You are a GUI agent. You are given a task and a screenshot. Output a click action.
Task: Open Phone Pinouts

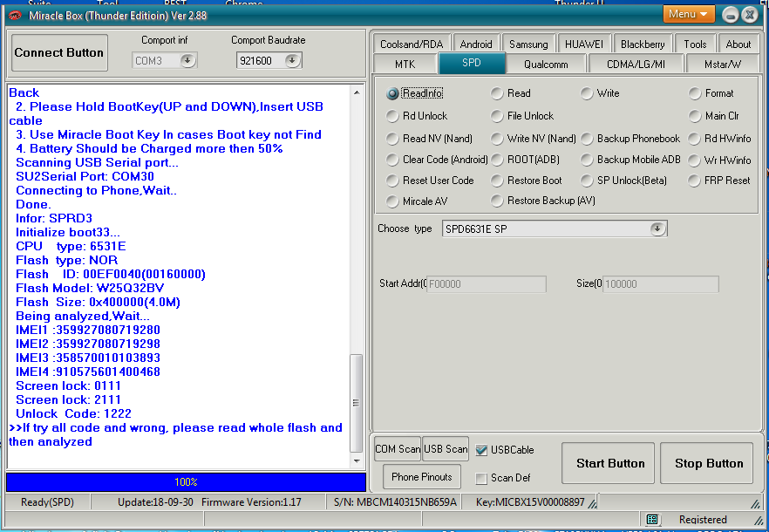pyautogui.click(x=421, y=476)
